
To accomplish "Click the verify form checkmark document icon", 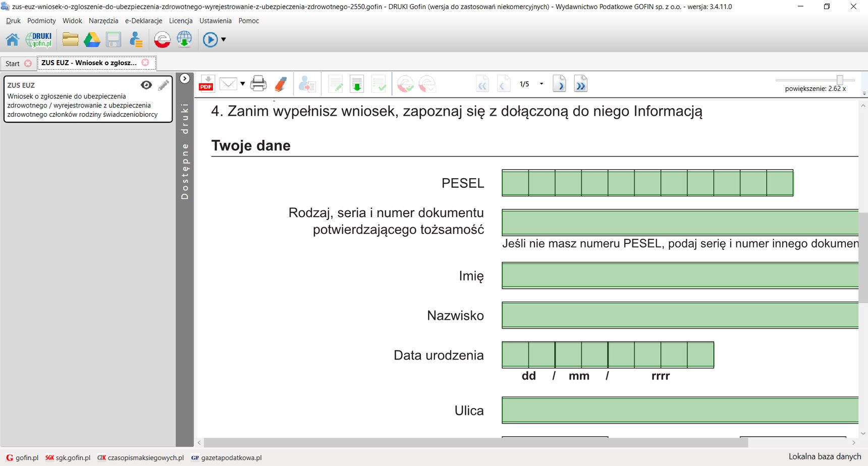I will [x=378, y=84].
